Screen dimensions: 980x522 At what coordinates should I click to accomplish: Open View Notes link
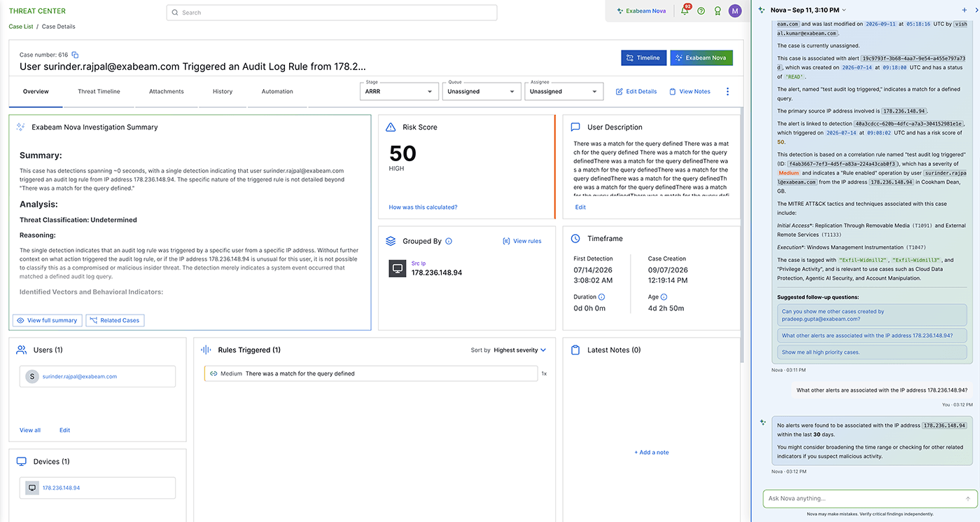click(689, 92)
